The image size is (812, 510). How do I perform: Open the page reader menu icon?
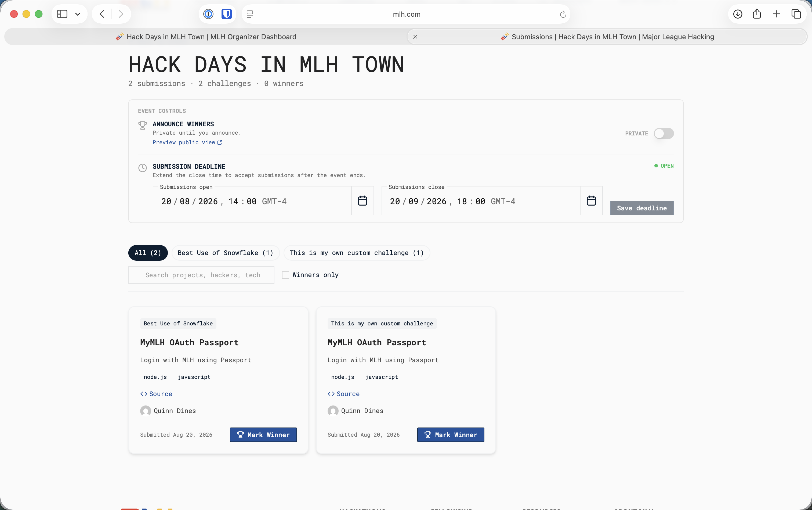(250, 14)
